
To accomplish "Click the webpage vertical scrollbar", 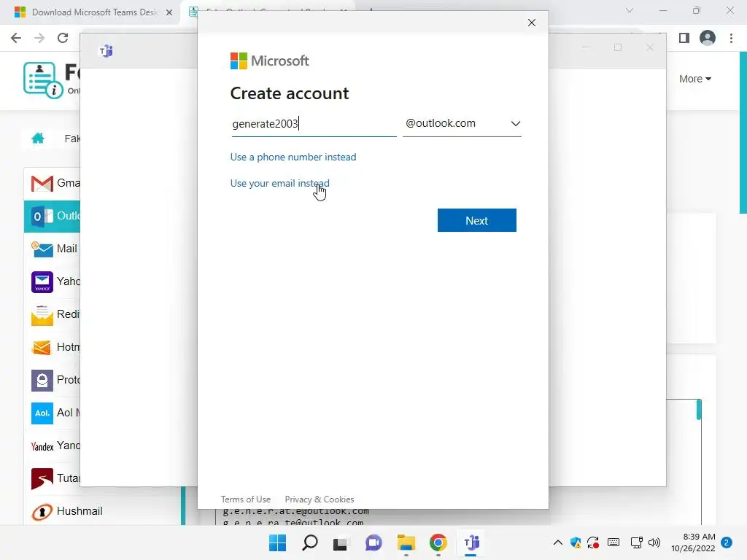I will 743,133.
